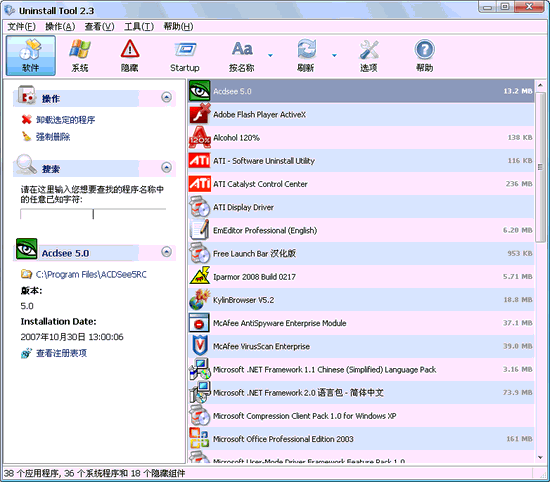
Task: Open the 工具(T) menu
Action: [139, 26]
